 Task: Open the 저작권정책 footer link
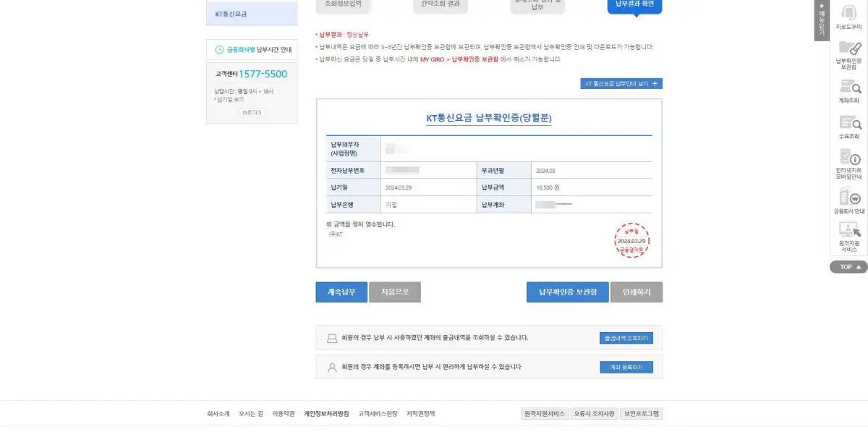tap(421, 414)
